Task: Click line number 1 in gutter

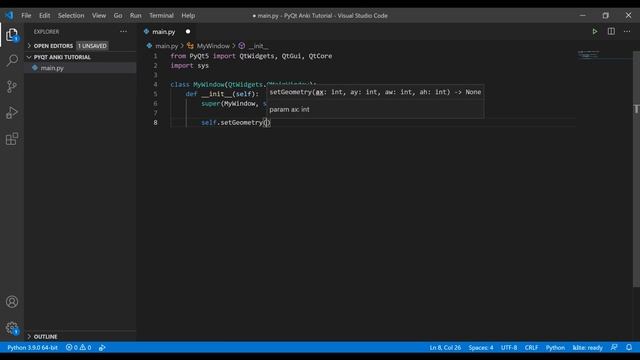Action: 156,56
